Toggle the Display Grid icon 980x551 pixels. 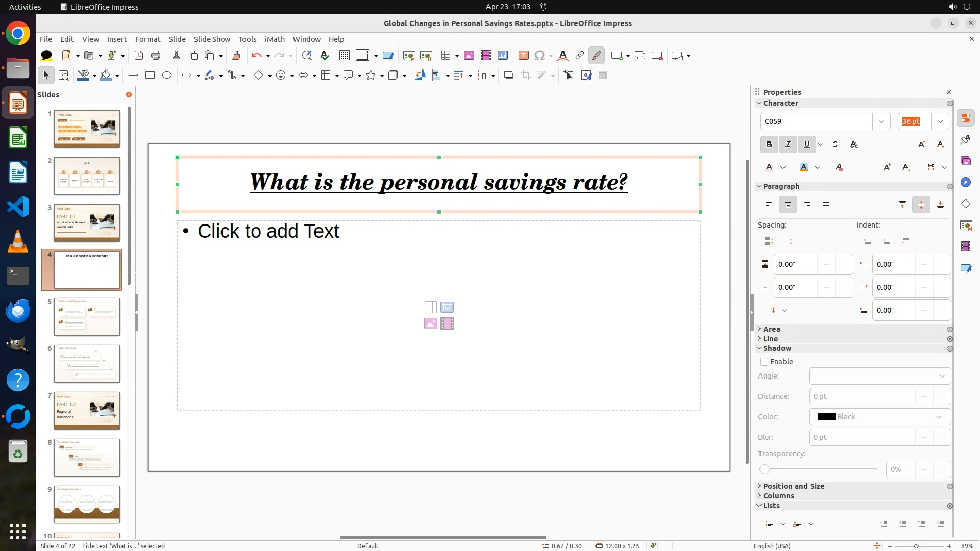coord(345,56)
